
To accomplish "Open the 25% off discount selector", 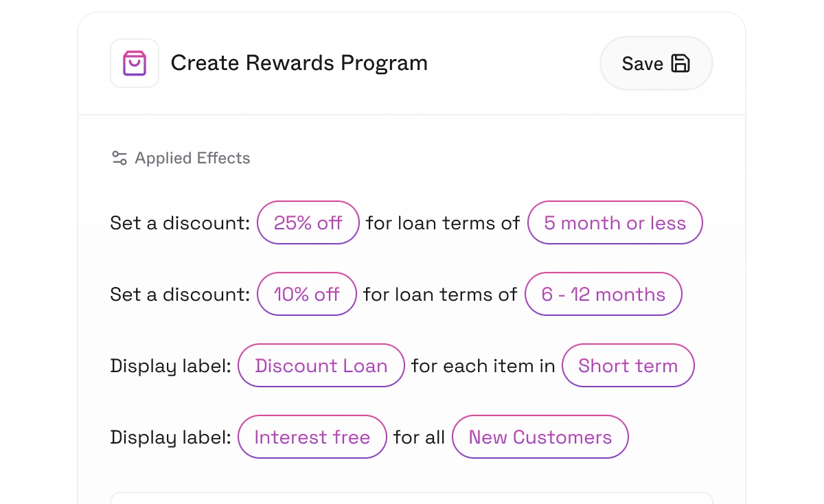I will 308,222.
